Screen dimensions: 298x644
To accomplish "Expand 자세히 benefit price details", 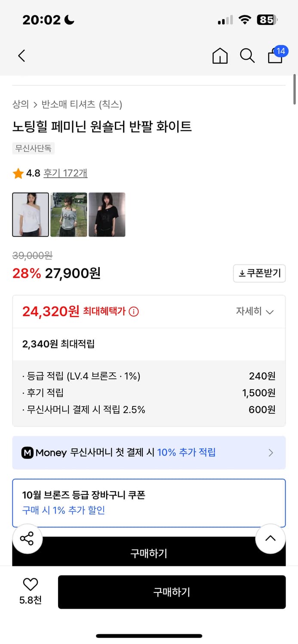I will click(255, 311).
